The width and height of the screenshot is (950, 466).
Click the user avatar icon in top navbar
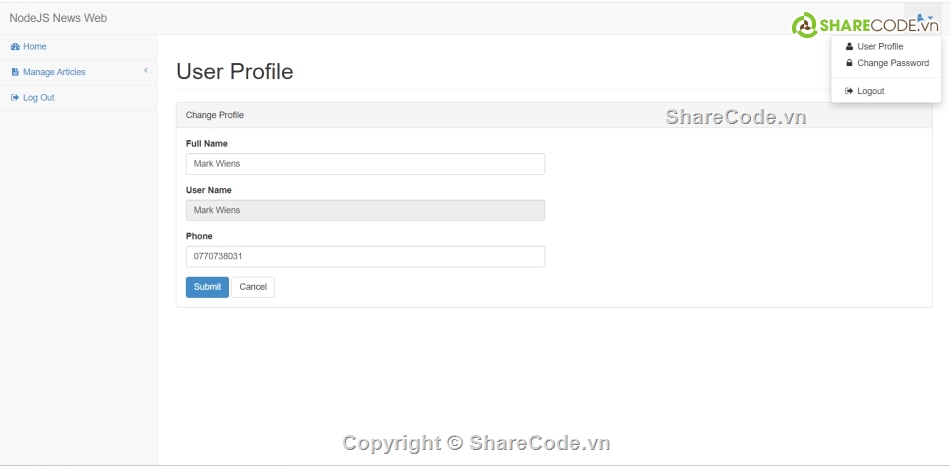pos(919,18)
